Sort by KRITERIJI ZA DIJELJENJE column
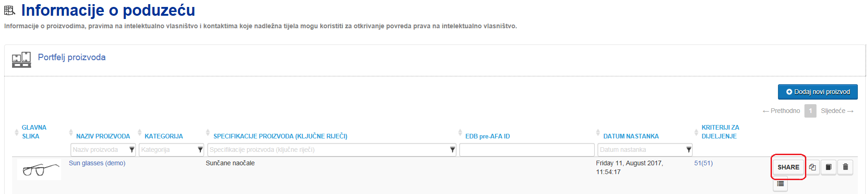Screen dimensions: 868x194 pyautogui.click(x=720, y=132)
